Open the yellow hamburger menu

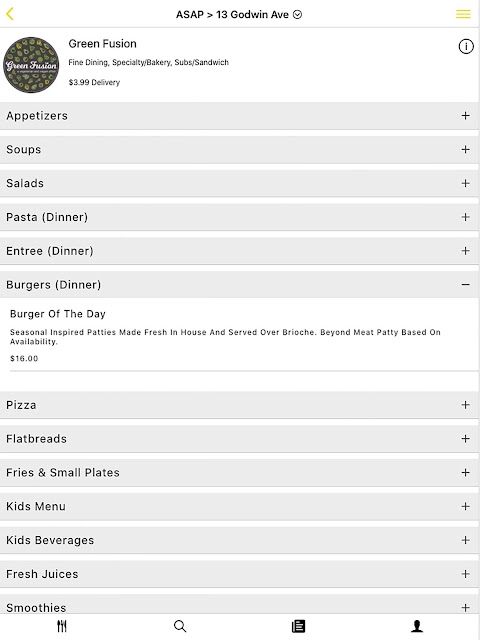(463, 14)
